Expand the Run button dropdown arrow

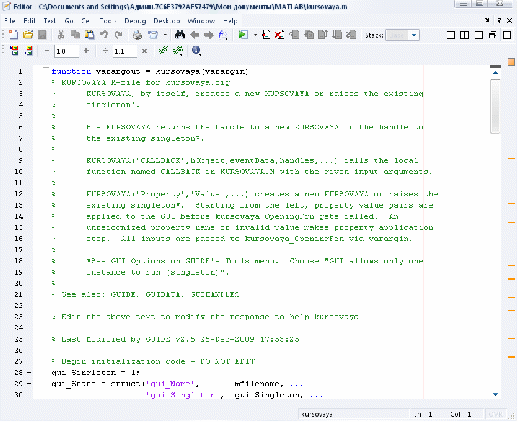coord(255,35)
